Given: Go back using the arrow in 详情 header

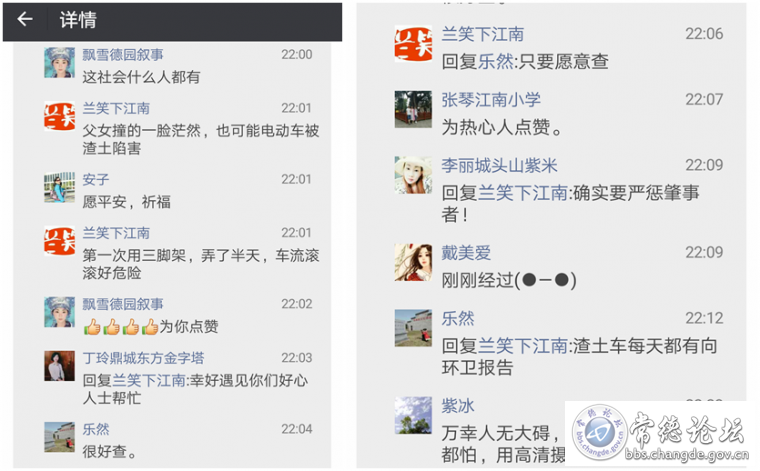Looking at the screenshot, I should pos(25,19).
